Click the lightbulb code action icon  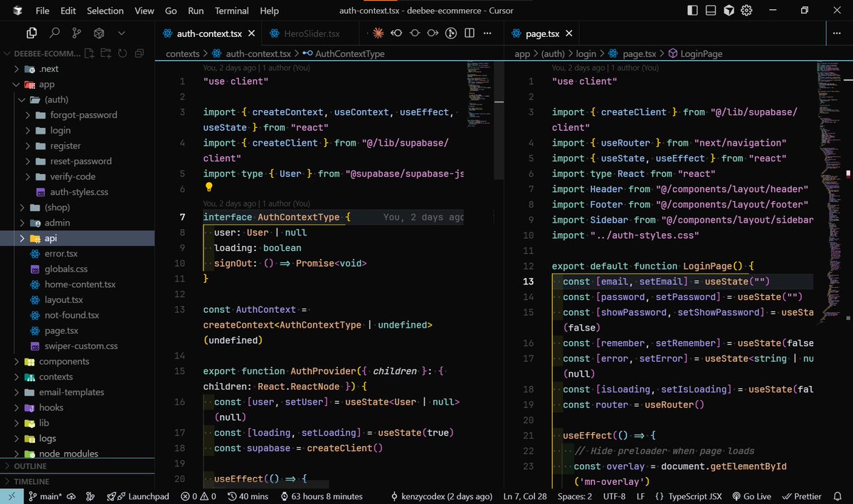click(209, 187)
